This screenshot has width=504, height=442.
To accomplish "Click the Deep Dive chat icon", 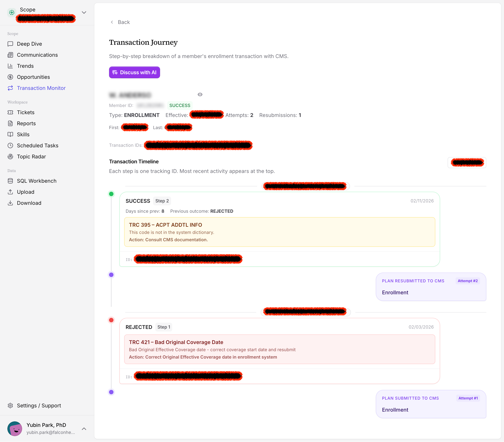I will coord(10,44).
